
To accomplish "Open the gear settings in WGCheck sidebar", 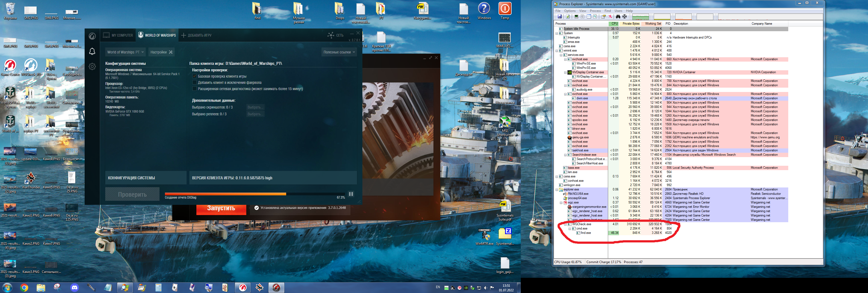I will click(92, 66).
